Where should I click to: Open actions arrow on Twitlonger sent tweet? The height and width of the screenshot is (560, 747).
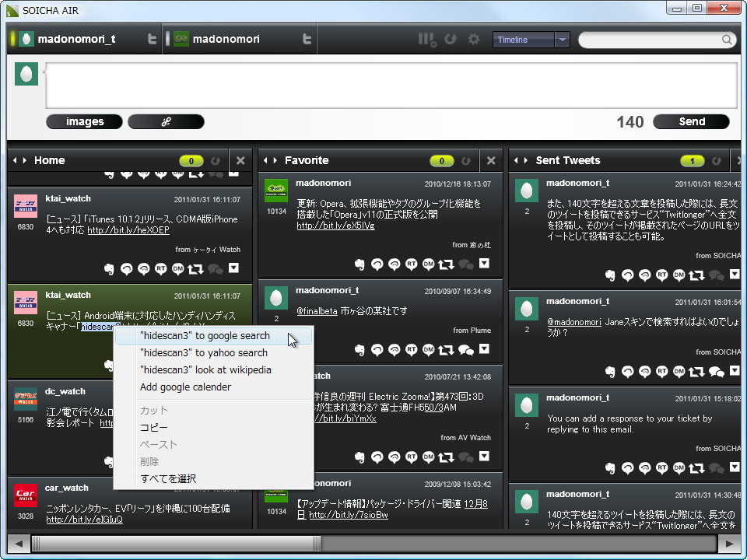click(x=735, y=275)
